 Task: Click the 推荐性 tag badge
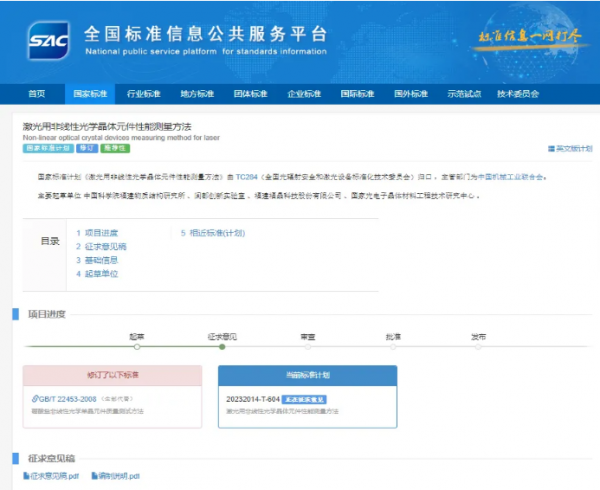pos(116,148)
